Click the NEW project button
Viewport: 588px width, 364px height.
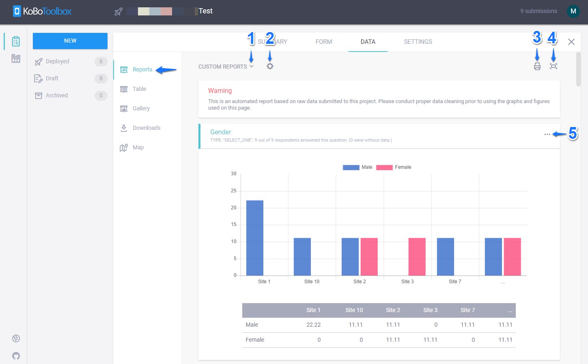coord(70,41)
